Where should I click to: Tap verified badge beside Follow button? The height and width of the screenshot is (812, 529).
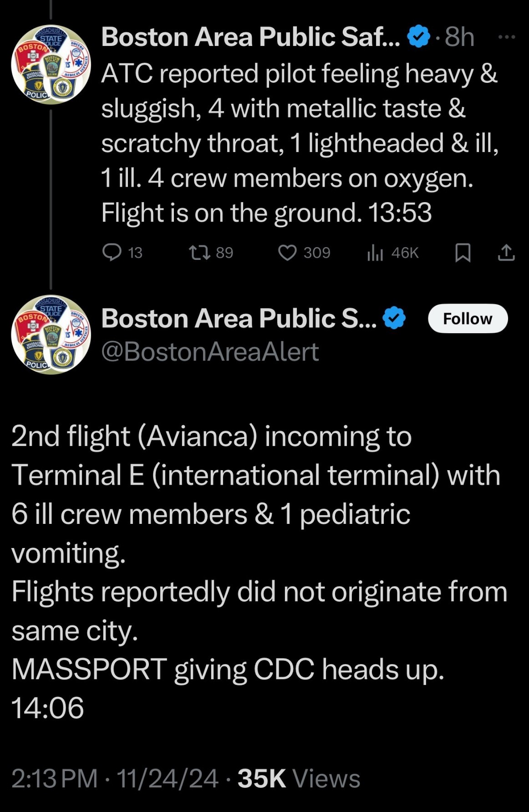[x=394, y=318]
